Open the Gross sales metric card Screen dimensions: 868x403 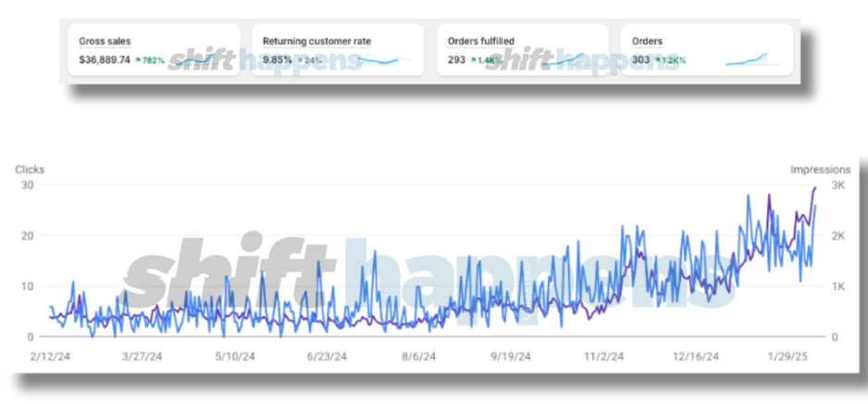coord(154,50)
